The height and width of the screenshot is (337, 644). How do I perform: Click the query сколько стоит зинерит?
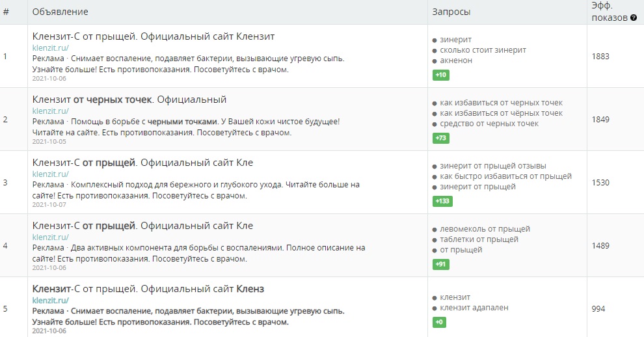(483, 50)
